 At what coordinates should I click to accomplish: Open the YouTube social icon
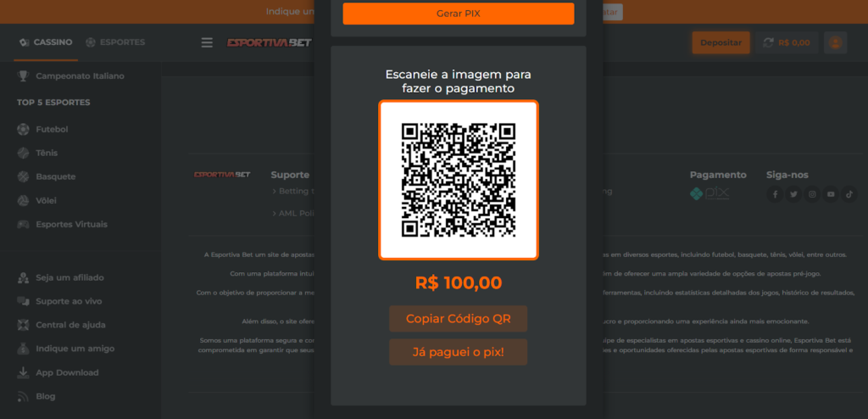(x=831, y=194)
